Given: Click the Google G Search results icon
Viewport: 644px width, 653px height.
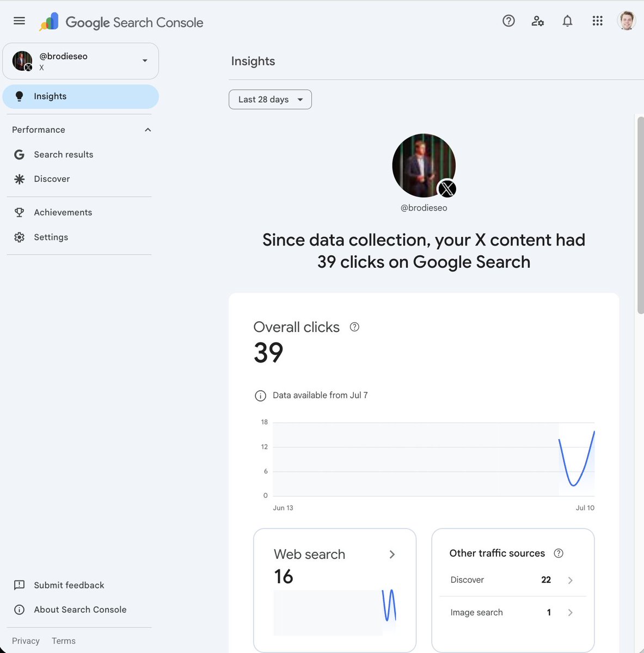Looking at the screenshot, I should tap(19, 155).
